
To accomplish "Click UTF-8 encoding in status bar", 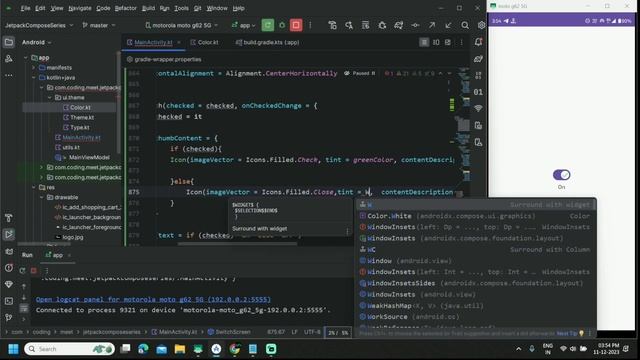I will pos(312,332).
